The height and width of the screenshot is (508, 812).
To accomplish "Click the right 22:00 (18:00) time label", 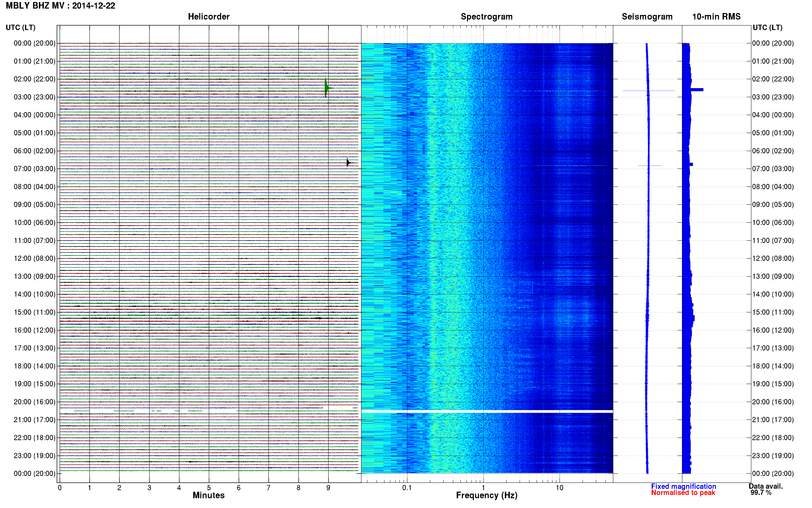I will point(773,438).
